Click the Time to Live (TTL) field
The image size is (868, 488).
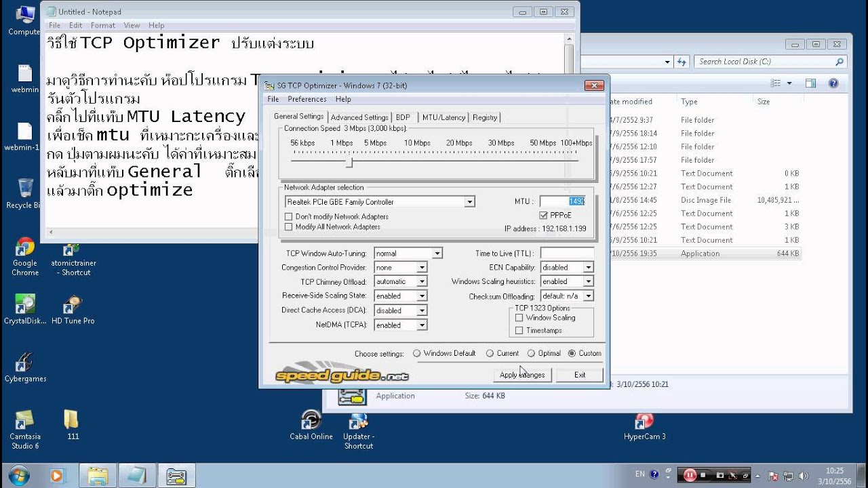click(567, 253)
